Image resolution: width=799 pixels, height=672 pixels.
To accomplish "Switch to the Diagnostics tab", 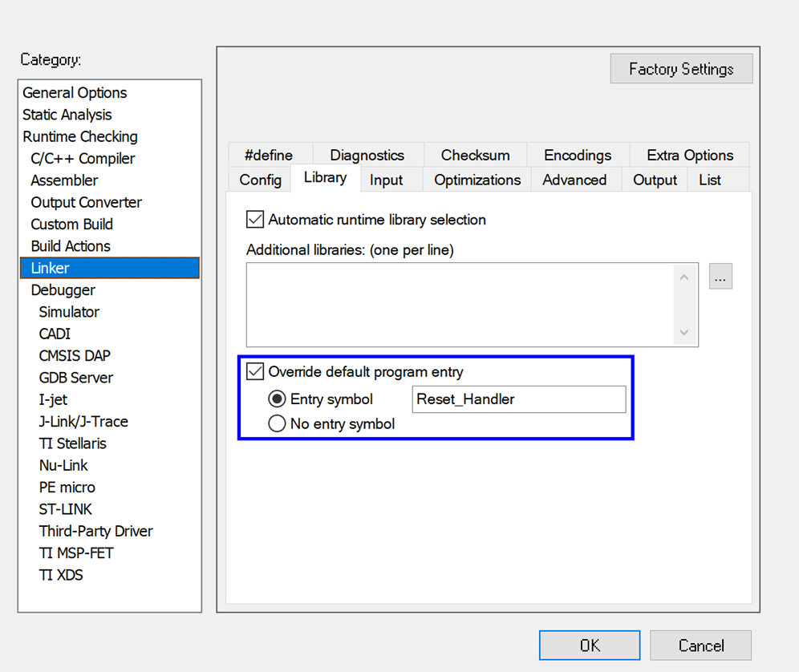I will click(367, 155).
